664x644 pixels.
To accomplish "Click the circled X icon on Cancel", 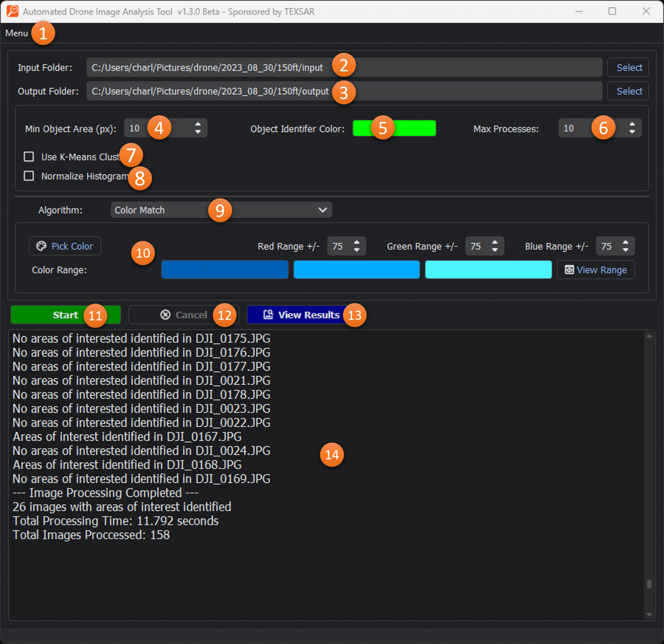I will click(x=165, y=315).
